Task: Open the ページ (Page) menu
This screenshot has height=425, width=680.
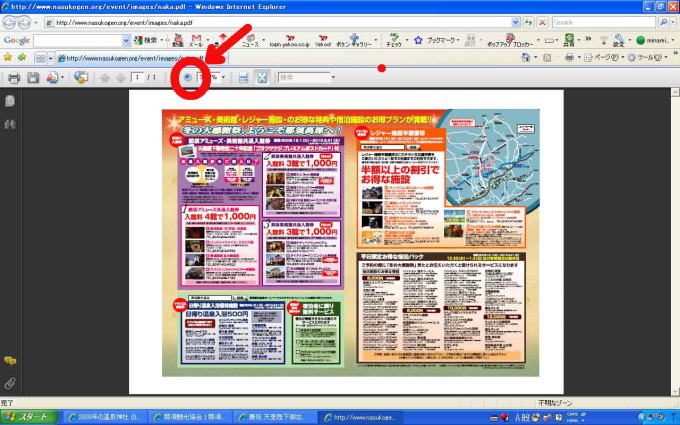Action: [x=605, y=57]
